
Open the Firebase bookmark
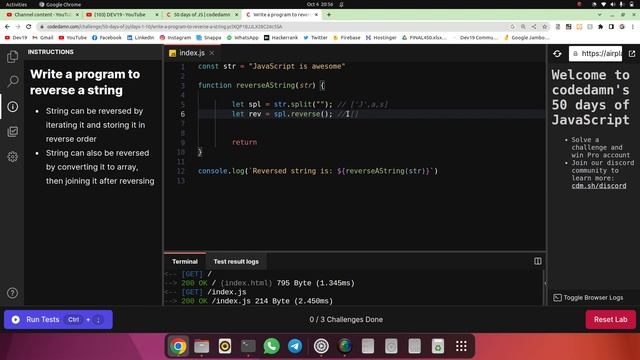point(347,38)
